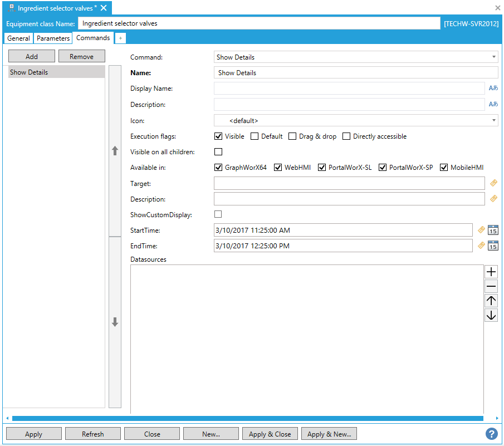Switch to the Parameters tab
The height and width of the screenshot is (446, 504).
[x=53, y=38]
